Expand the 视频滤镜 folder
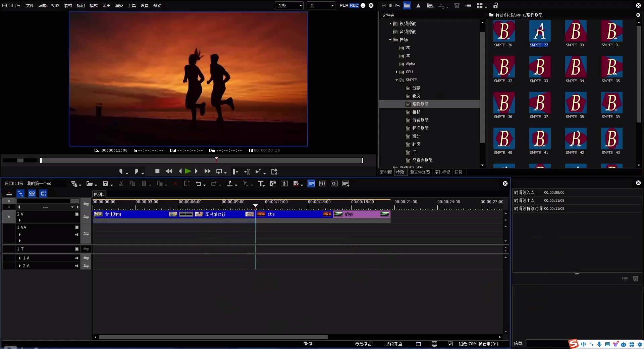 pyautogui.click(x=390, y=23)
